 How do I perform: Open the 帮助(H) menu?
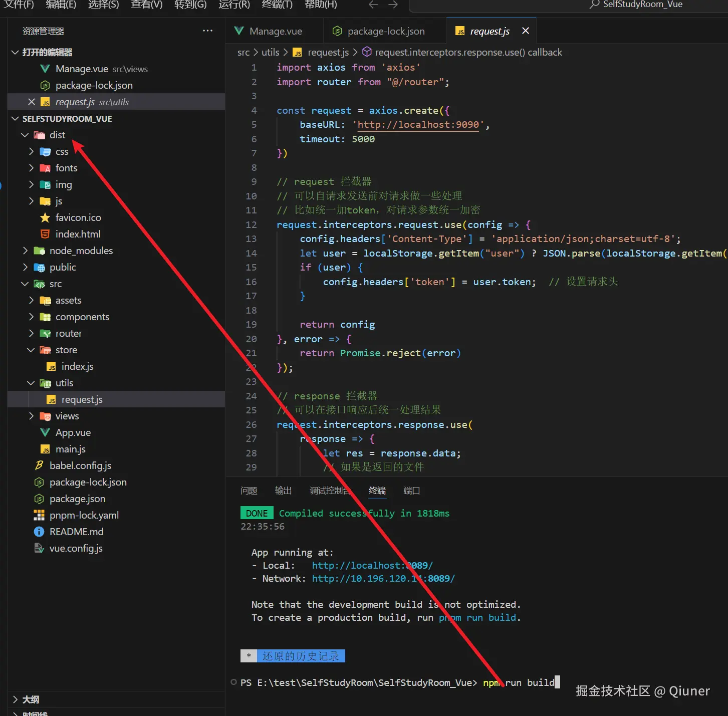[x=321, y=5]
